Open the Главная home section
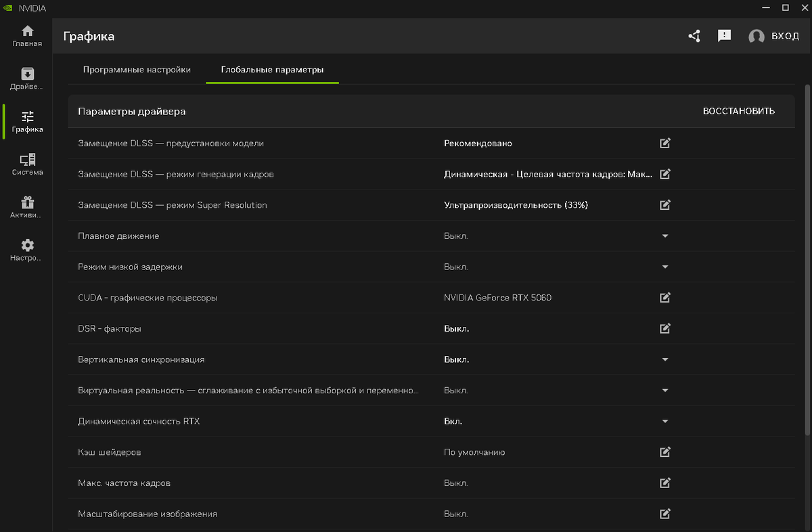The width and height of the screenshot is (812, 532). [27, 36]
